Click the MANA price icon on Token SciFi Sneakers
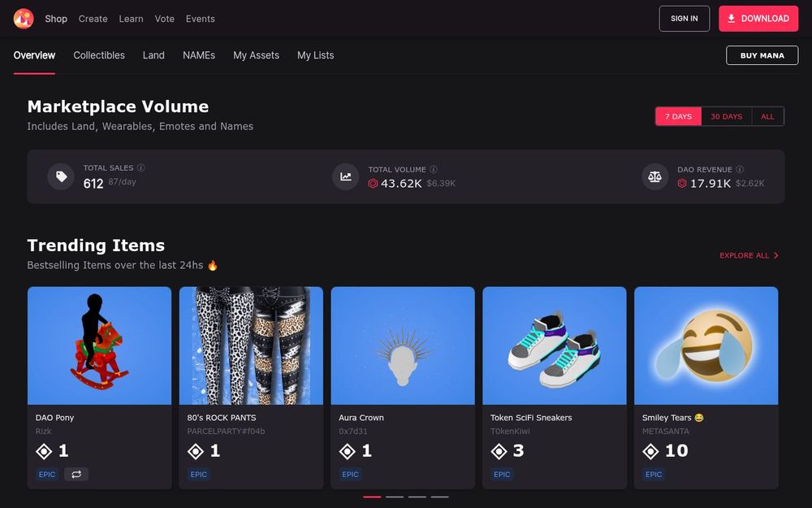Viewport: 812px width, 508px height. (x=499, y=451)
